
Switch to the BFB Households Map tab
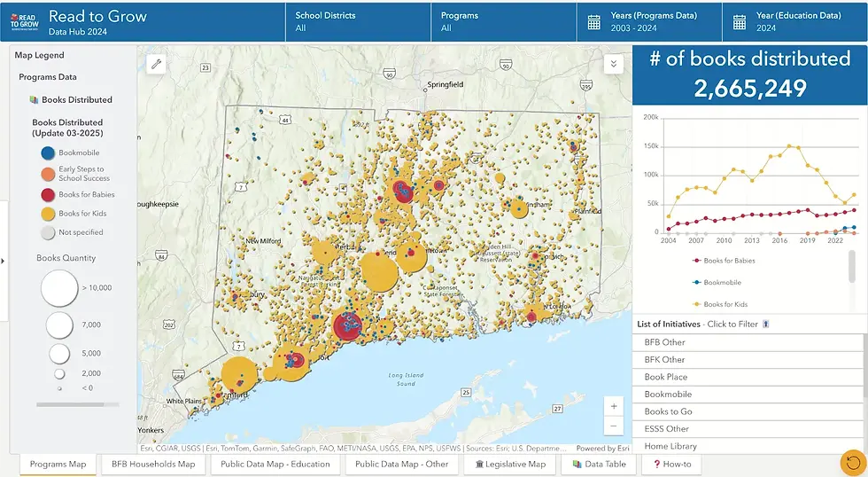(153, 465)
